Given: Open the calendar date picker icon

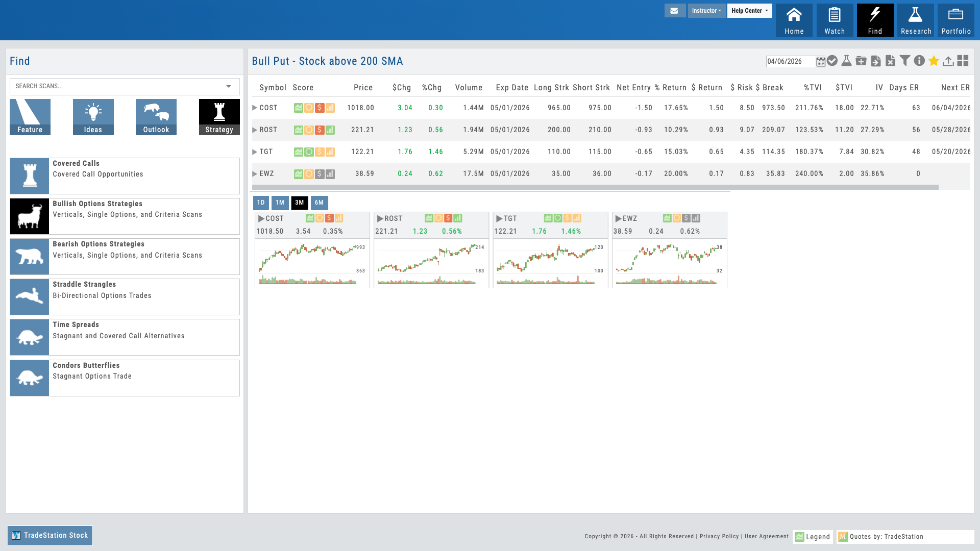Looking at the screenshot, I should point(820,62).
